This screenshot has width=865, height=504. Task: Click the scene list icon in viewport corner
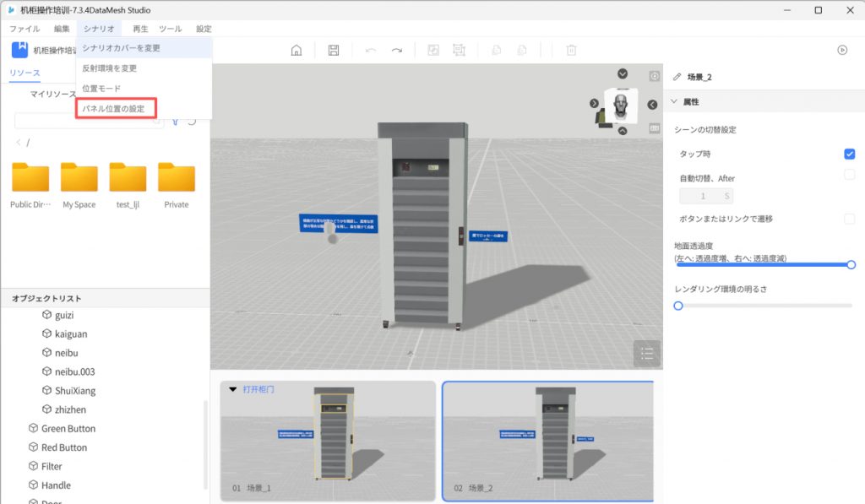[647, 354]
